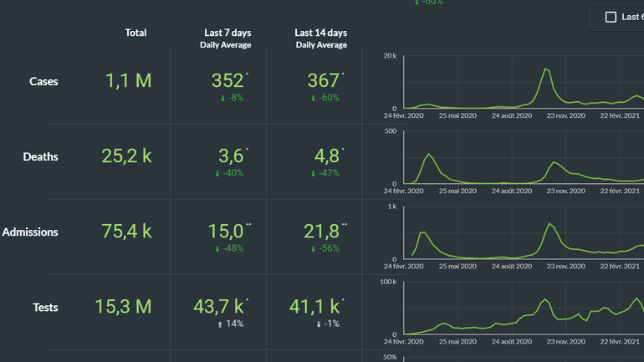Click the Last 7 days column header
The image size is (644, 362).
pos(226,33)
